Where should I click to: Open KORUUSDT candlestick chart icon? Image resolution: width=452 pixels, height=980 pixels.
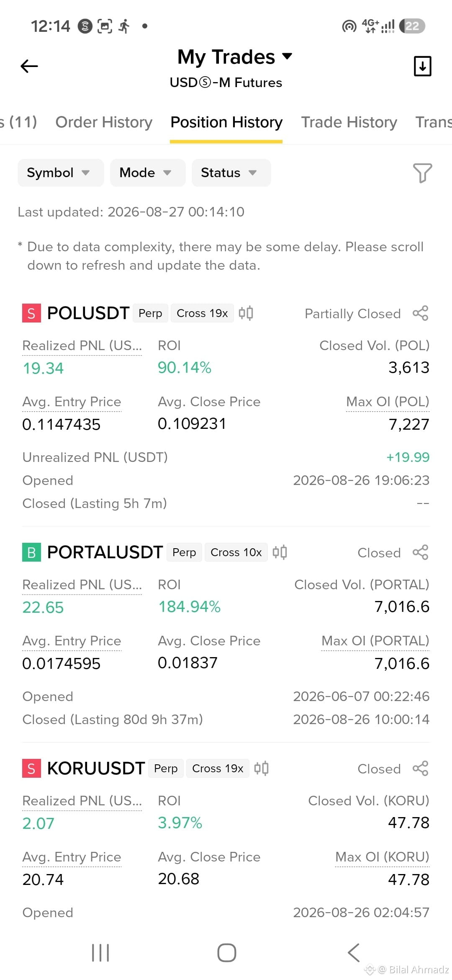click(x=261, y=769)
